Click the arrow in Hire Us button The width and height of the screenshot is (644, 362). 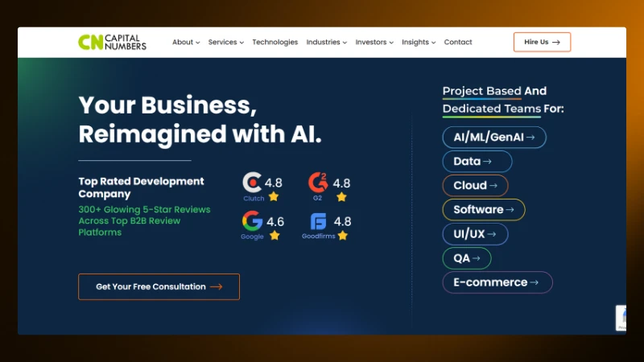(556, 42)
